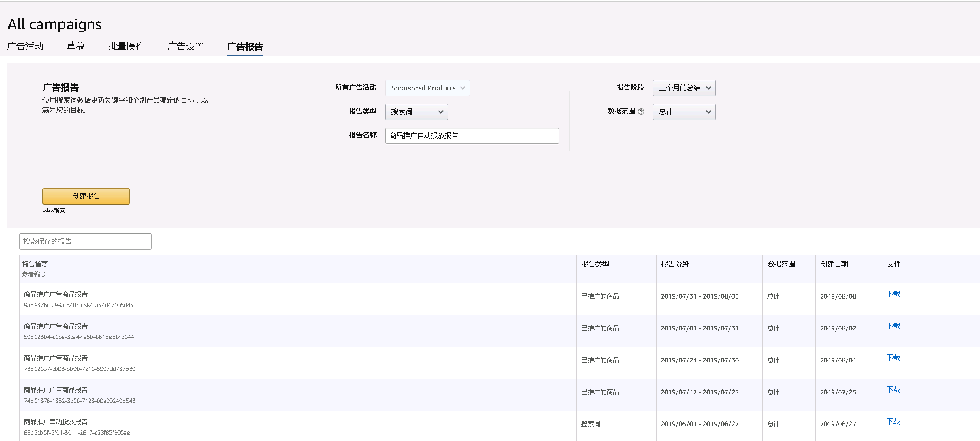The height and width of the screenshot is (441, 980).
Task: Click reference ID 78b62637-c008-3b00-7e16-5907dd737b80
Action: 80,369
